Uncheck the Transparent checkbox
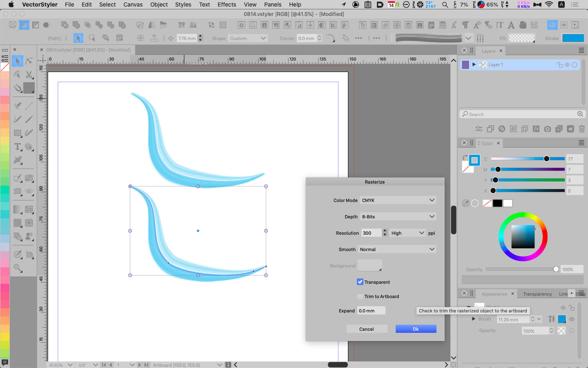 click(x=360, y=282)
